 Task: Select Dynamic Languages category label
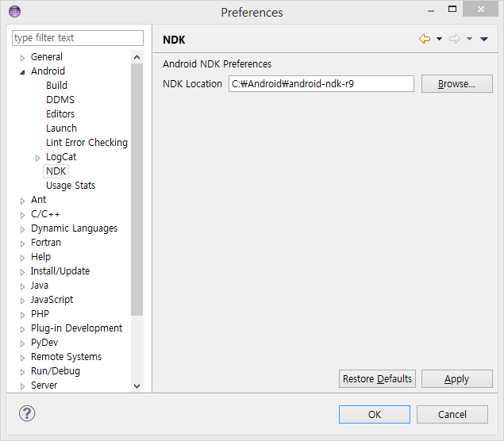[75, 228]
